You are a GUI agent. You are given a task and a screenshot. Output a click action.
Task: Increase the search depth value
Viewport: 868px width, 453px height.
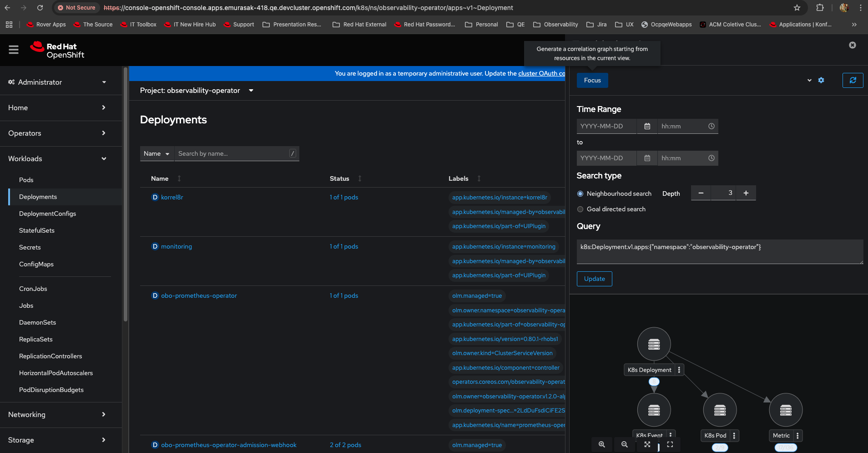pyautogui.click(x=746, y=193)
